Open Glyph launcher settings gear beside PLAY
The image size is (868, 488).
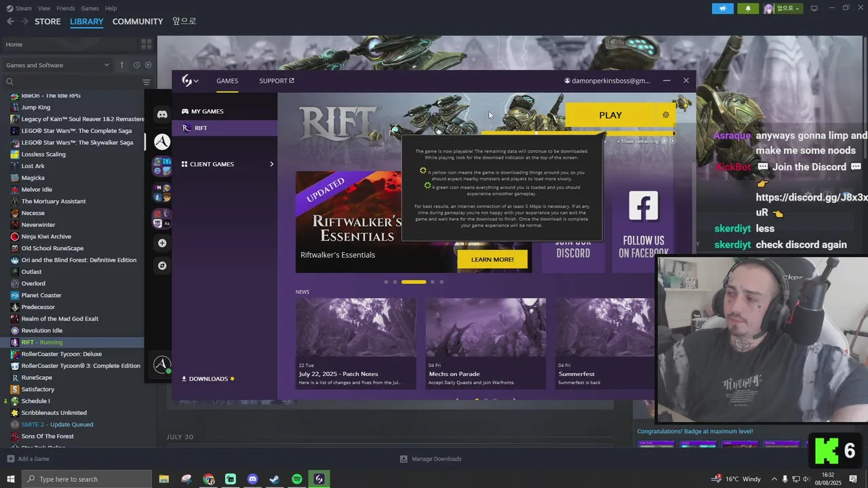pos(666,115)
